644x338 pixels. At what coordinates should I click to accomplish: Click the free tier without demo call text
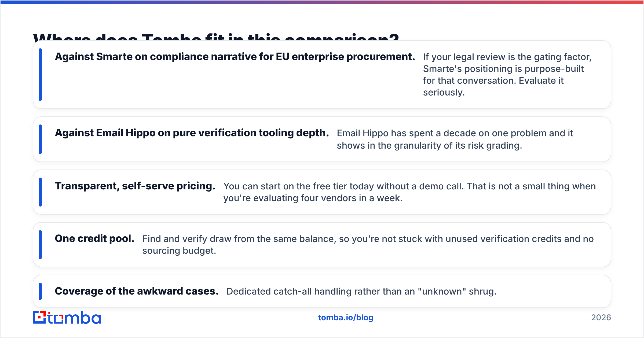point(409,192)
